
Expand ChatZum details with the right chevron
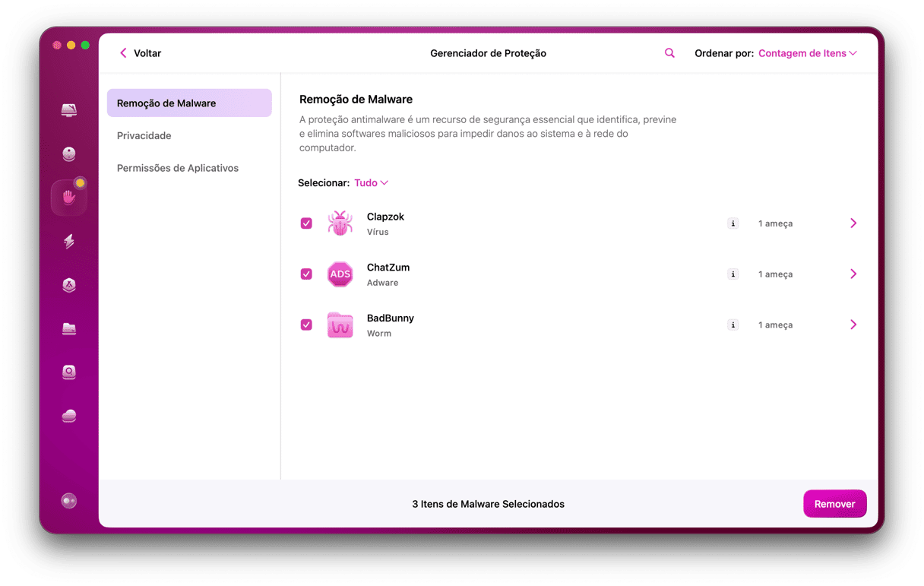(853, 274)
